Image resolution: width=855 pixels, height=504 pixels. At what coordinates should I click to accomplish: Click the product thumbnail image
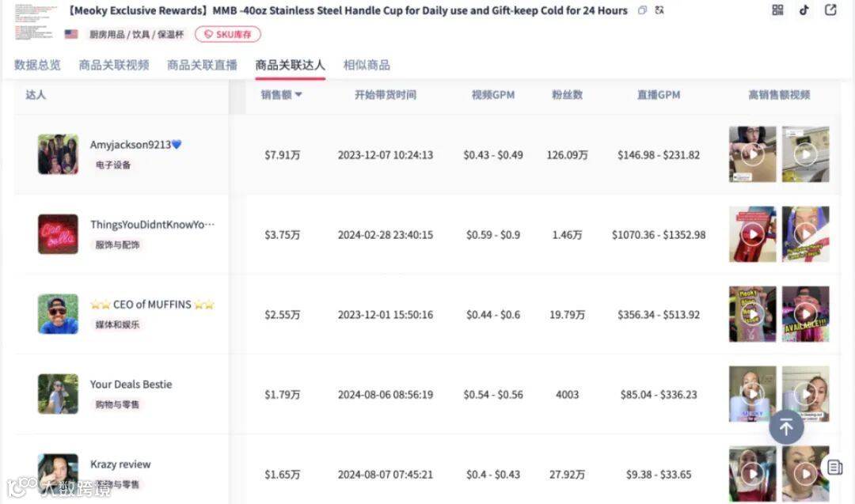tap(35, 22)
